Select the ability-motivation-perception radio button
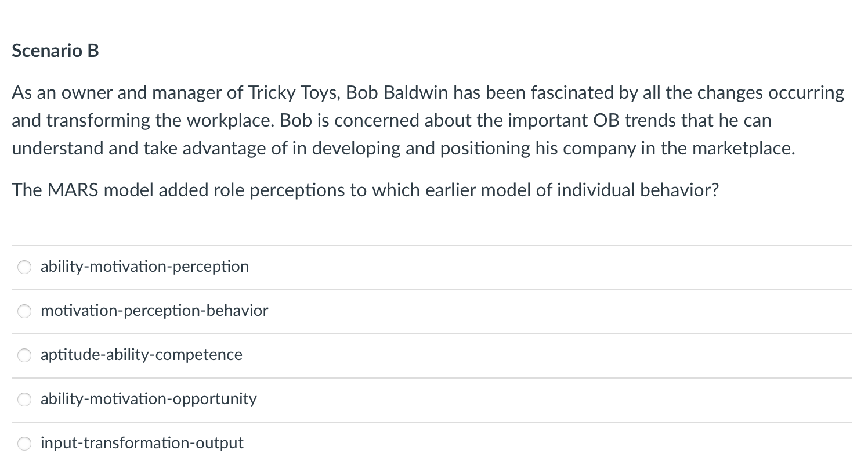868x475 pixels. point(24,267)
